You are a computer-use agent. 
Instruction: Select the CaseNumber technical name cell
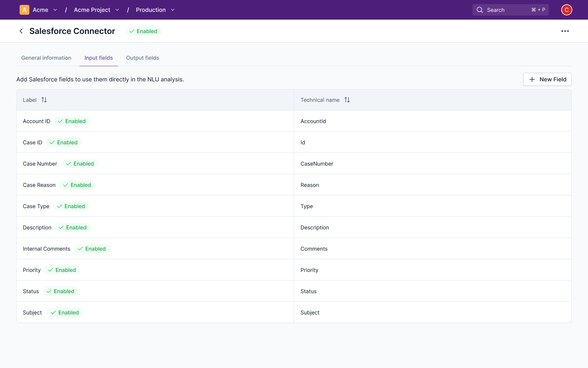pyautogui.click(x=432, y=164)
